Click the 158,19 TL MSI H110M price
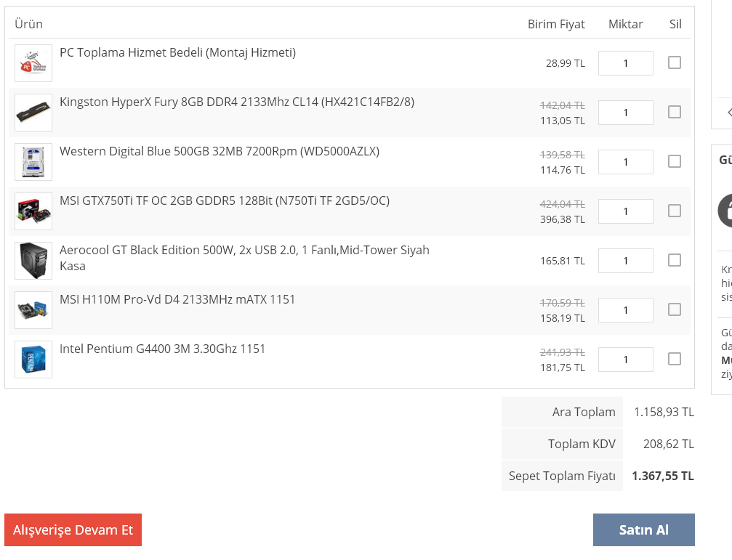This screenshot has height=560, width=732. [x=563, y=318]
